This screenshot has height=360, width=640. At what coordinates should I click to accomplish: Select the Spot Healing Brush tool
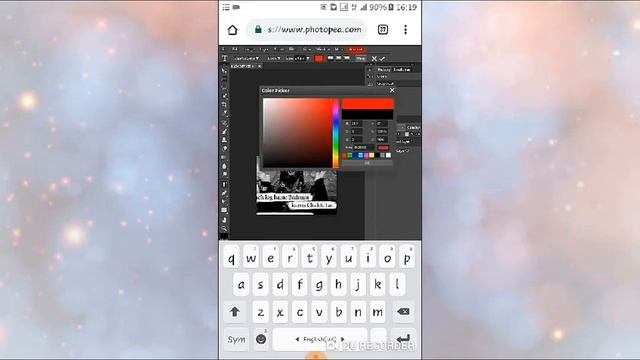[224, 123]
